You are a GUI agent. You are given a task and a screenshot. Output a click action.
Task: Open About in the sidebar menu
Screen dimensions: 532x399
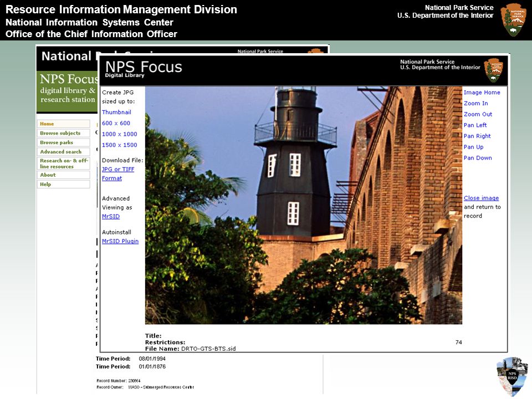63,175
